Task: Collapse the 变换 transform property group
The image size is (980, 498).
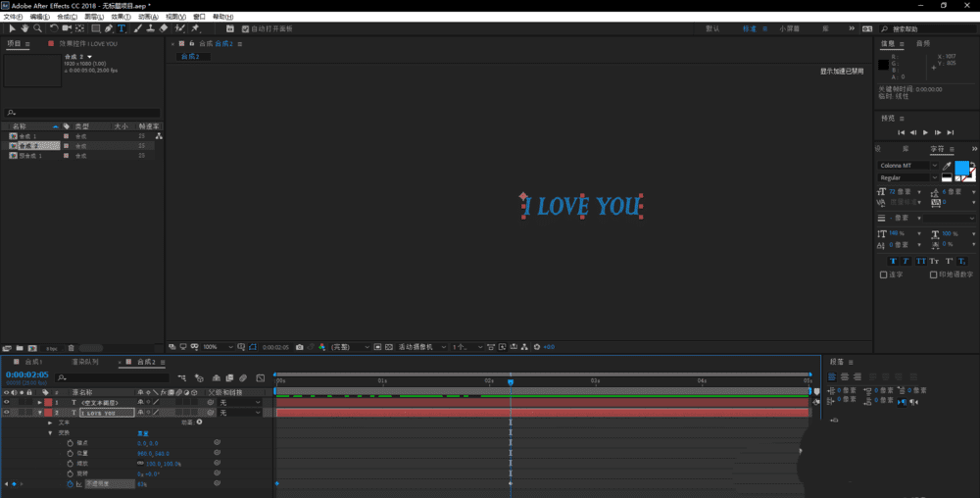Action: click(51, 433)
